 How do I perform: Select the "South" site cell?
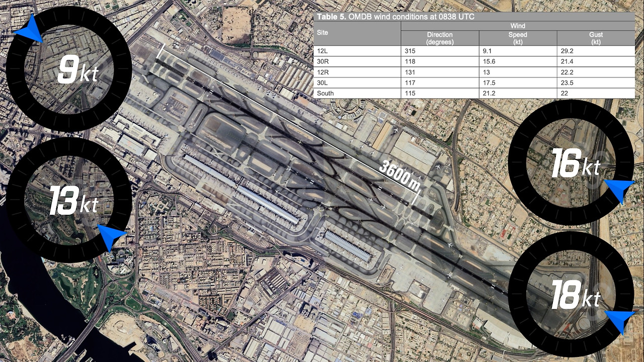pos(357,93)
